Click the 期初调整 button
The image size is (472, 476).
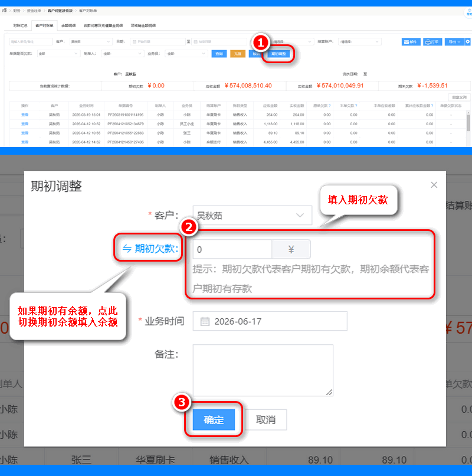tap(278, 54)
